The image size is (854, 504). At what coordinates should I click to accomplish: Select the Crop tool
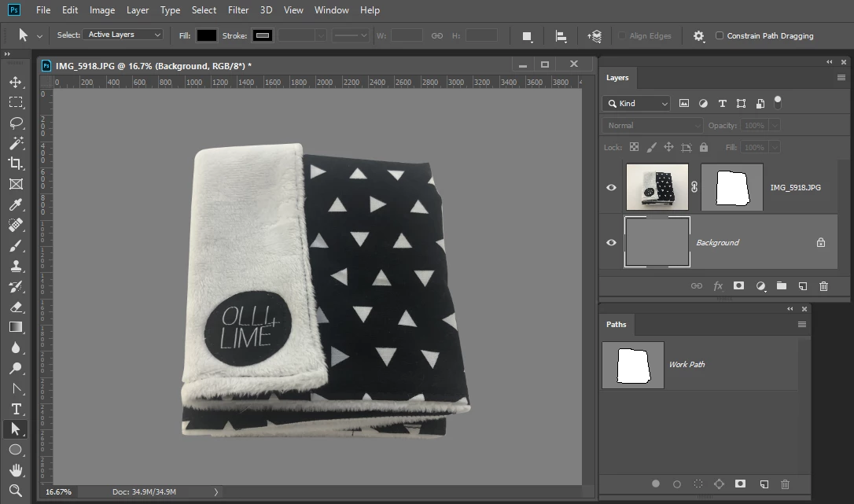click(x=16, y=164)
